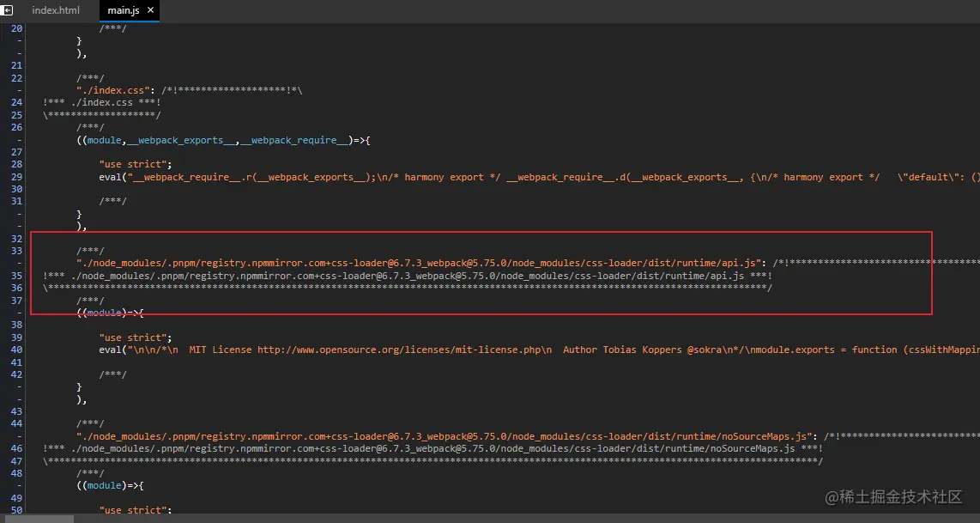980x523 pixels.
Task: Click "use strict" on line 50
Action: 133,510
